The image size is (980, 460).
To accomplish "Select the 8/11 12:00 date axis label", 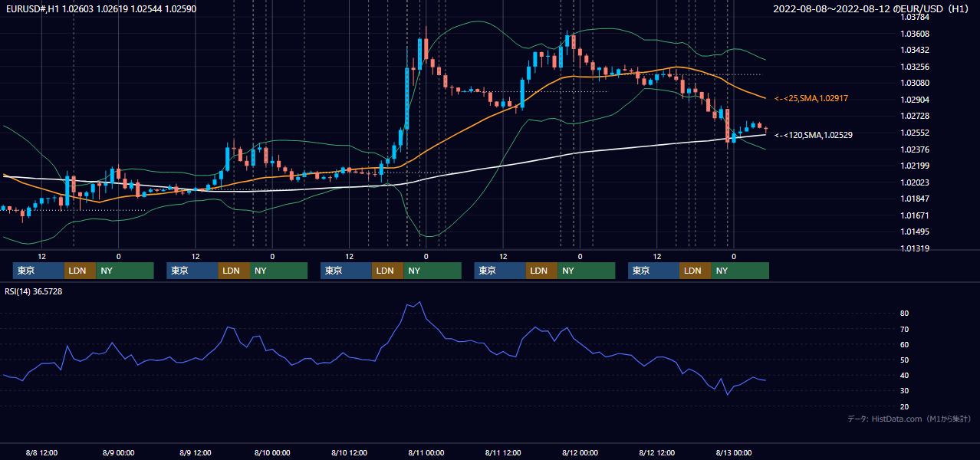I will pos(502,452).
